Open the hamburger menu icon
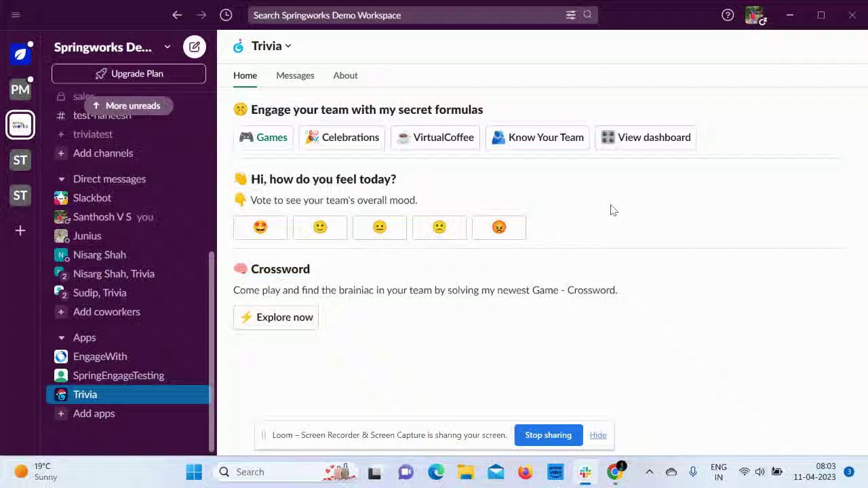The image size is (868, 488). click(16, 15)
